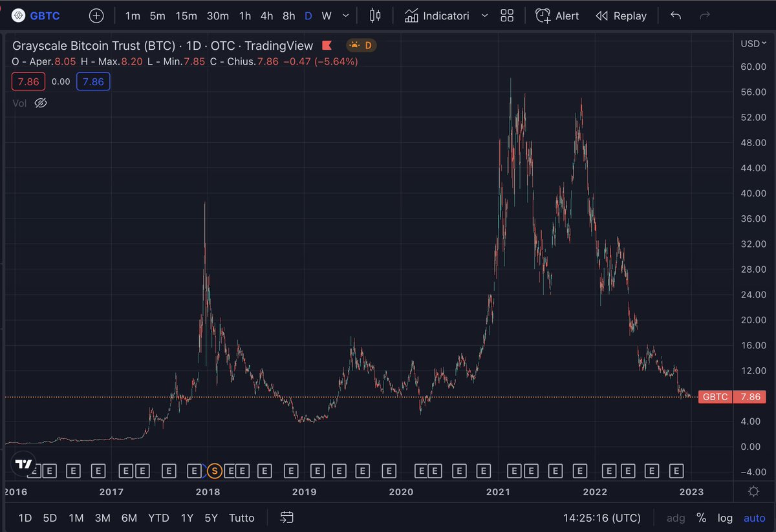This screenshot has height=532, width=776.
Task: Open the GBTC symbol search
Action: point(37,16)
